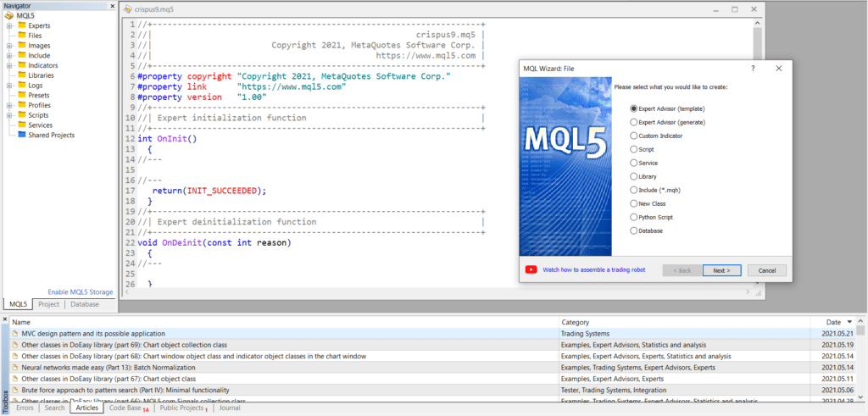
Task: Select the Custom Indicator radio button
Action: coord(633,136)
